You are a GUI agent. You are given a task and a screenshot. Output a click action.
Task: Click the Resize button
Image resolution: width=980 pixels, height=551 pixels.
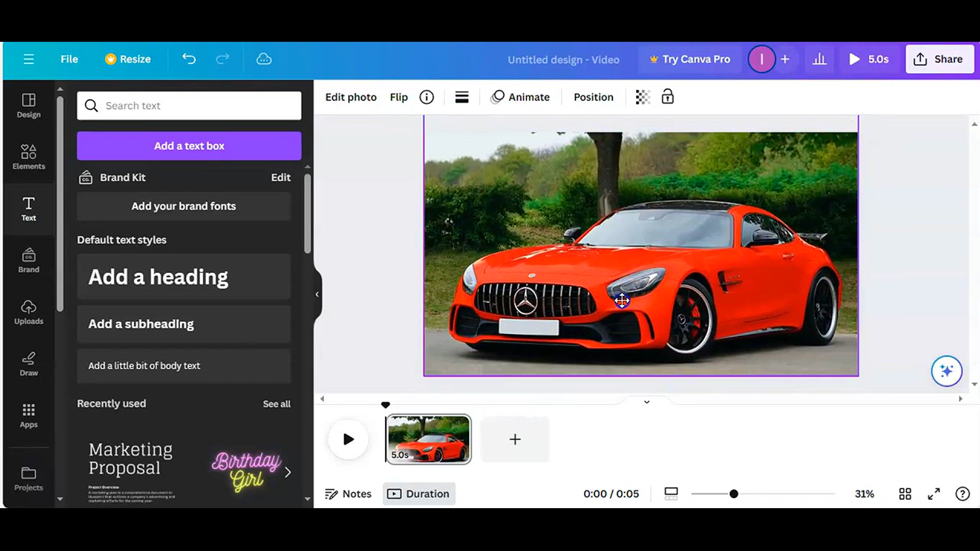coord(128,59)
